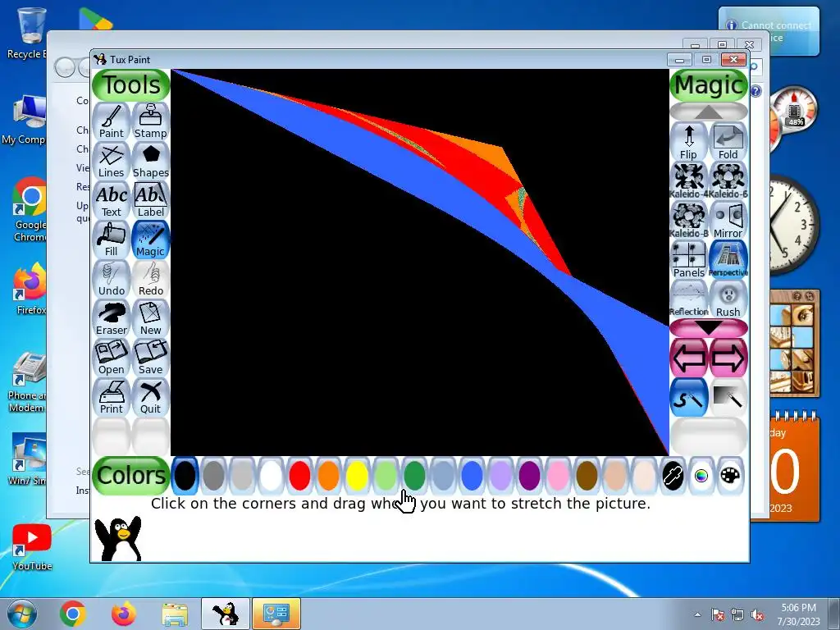Image resolution: width=840 pixels, height=630 pixels.
Task: Open the YouTube desktop shortcut
Action: pyautogui.click(x=32, y=547)
